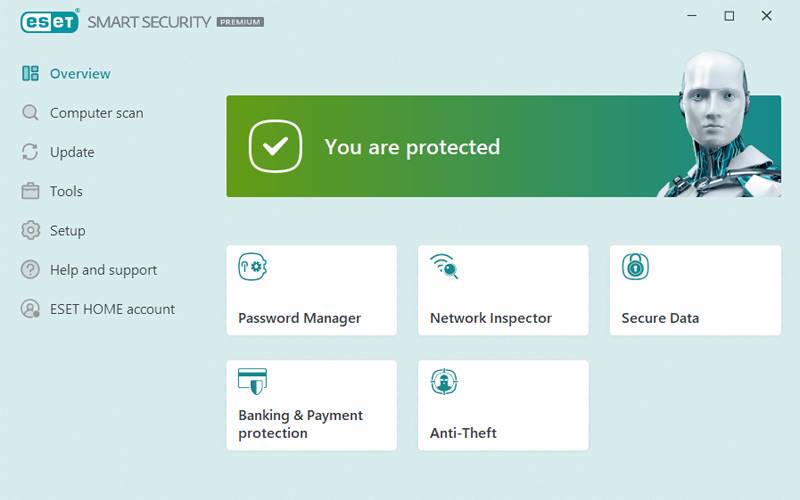The image size is (800, 500).
Task: Select Help and support text
Action: (103, 270)
